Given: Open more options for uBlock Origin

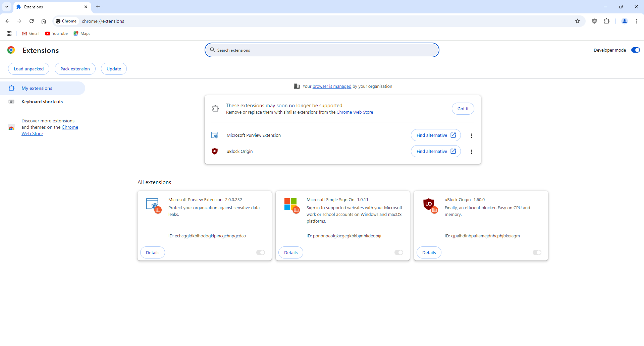Looking at the screenshot, I should (471, 152).
